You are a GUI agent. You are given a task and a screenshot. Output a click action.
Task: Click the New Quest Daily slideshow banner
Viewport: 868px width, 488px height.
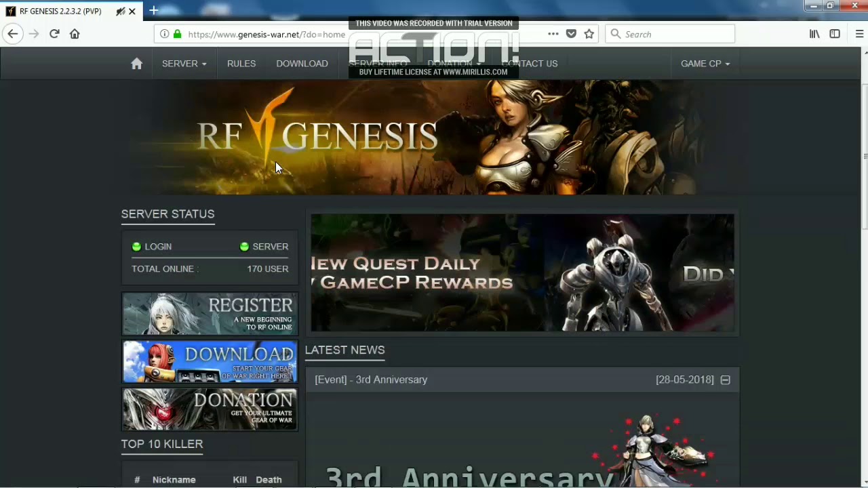click(x=522, y=272)
